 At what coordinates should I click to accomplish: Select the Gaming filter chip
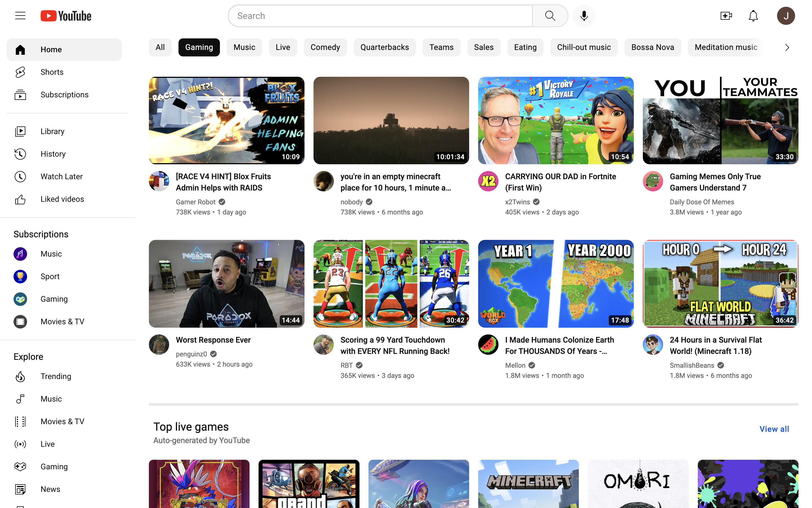[x=199, y=47]
